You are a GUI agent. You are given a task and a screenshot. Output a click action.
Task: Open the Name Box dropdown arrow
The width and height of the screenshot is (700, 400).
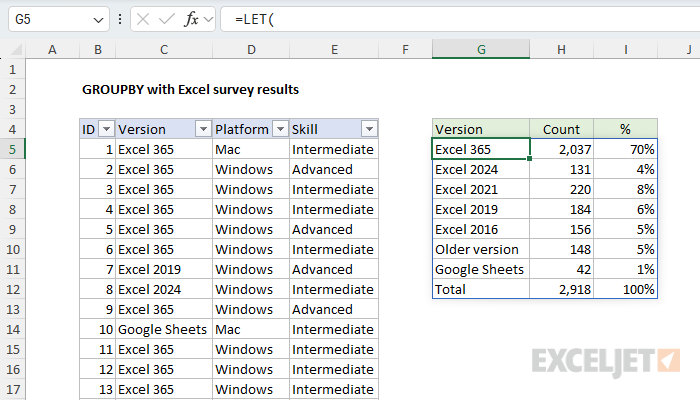(98, 20)
